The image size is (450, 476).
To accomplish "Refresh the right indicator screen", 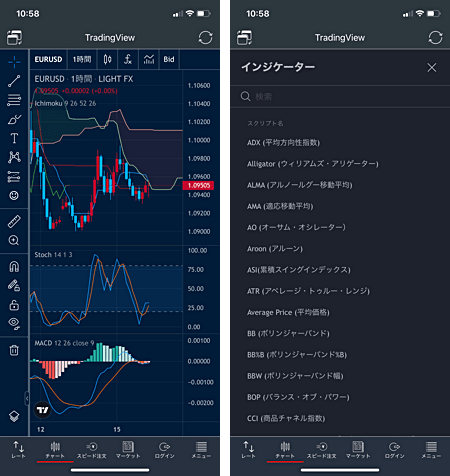I will tap(435, 38).
